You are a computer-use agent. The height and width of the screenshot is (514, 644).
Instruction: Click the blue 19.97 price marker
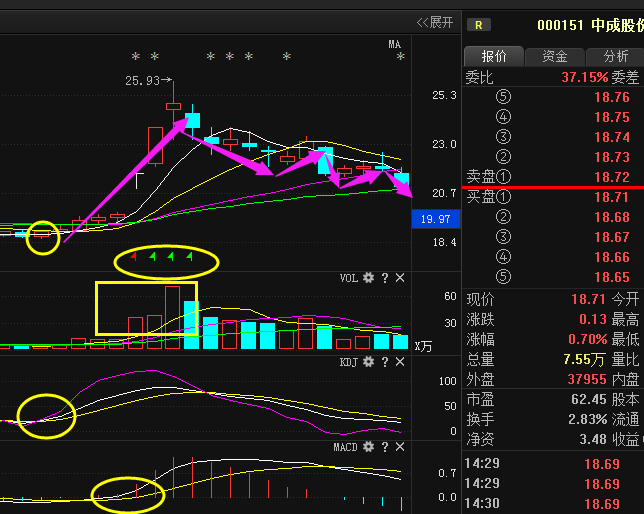tap(436, 219)
